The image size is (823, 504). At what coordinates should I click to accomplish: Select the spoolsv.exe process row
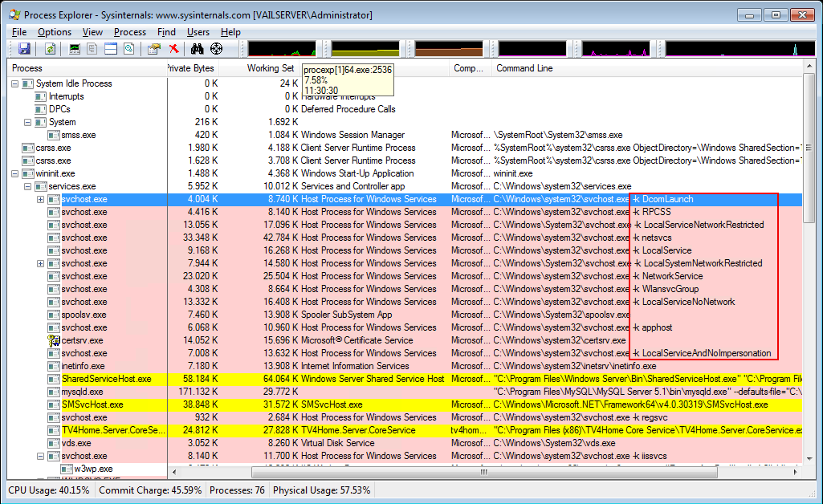pos(405,315)
